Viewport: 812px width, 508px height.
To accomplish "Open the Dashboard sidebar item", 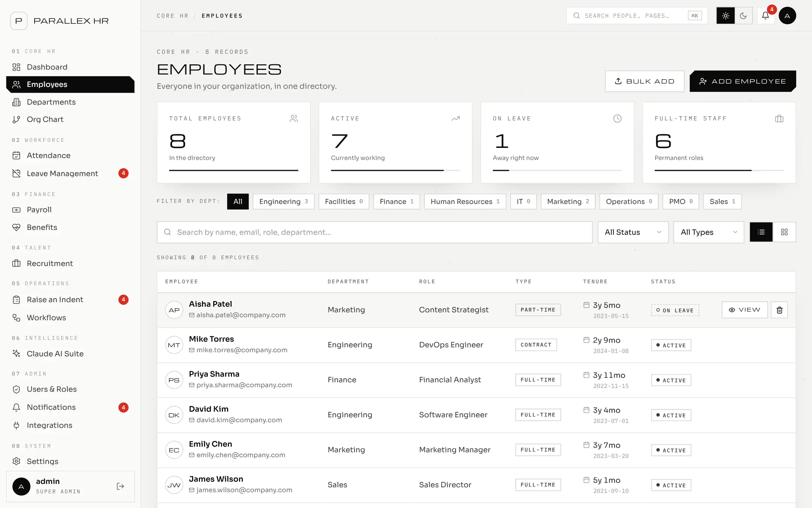I will (x=70, y=67).
